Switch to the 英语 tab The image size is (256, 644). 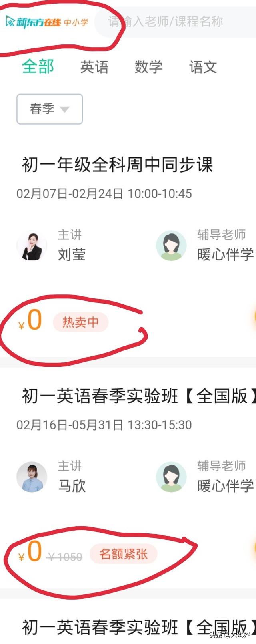[94, 67]
